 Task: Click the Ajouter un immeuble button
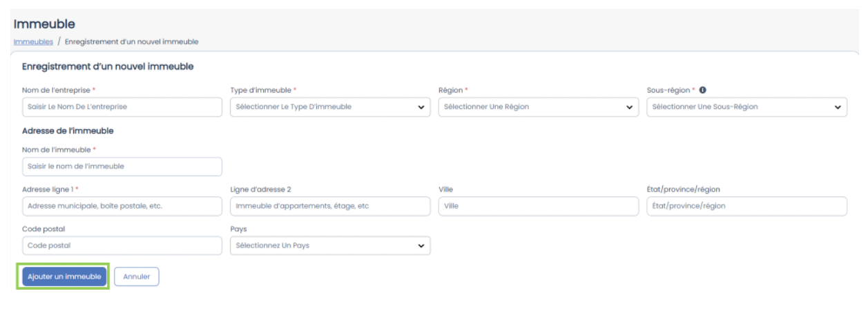[x=64, y=277]
